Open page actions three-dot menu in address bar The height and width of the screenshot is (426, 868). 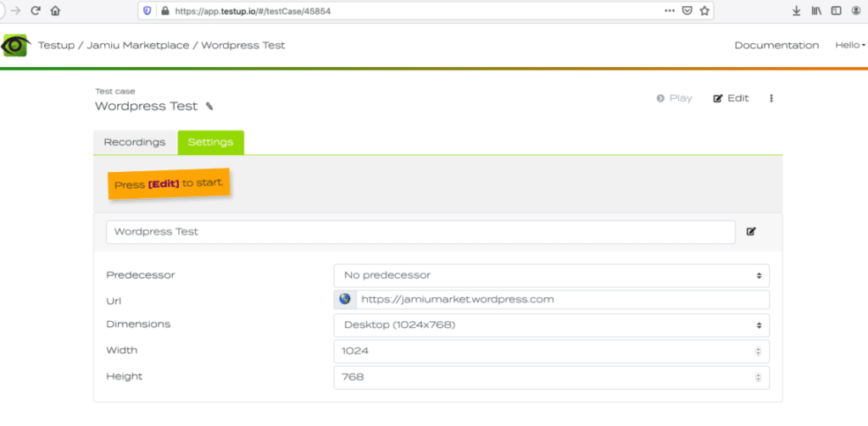(x=670, y=10)
